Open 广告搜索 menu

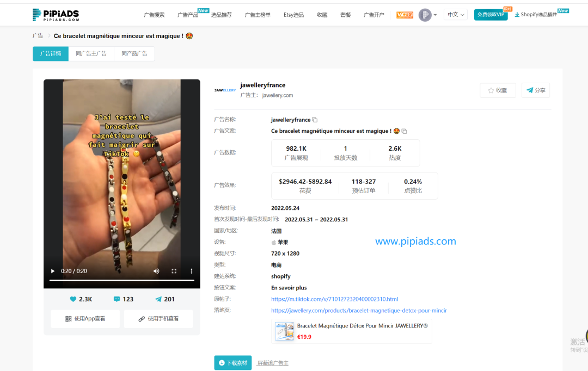tap(154, 15)
